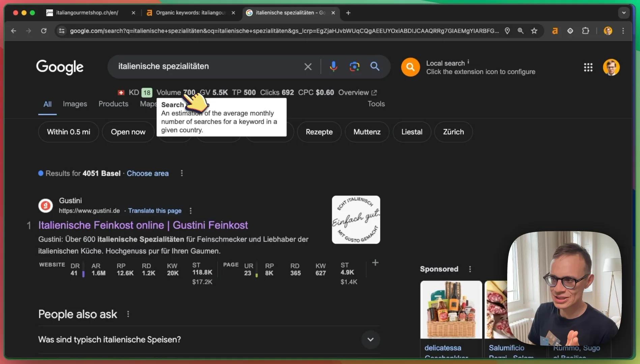Open tab list dropdown arrow in Chrome

[x=624, y=13]
